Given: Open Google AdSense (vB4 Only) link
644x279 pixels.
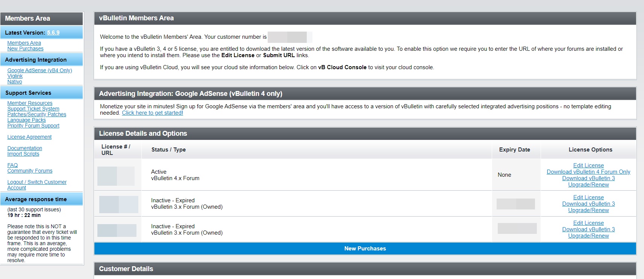Looking at the screenshot, I should tap(39, 70).
